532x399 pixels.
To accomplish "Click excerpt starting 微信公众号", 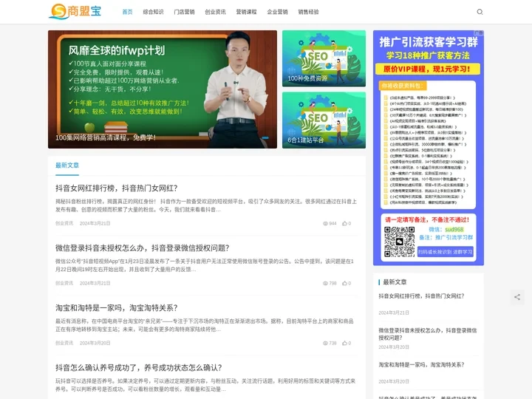I will coord(205,265).
